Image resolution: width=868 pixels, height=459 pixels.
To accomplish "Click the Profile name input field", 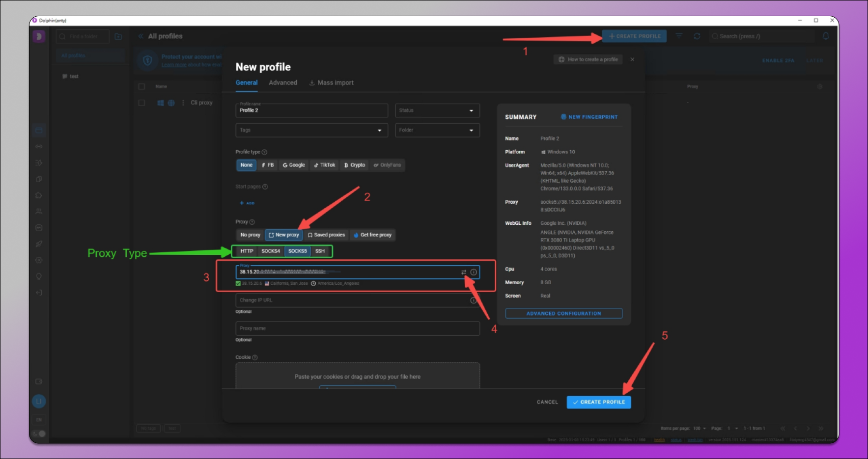I will [x=311, y=110].
